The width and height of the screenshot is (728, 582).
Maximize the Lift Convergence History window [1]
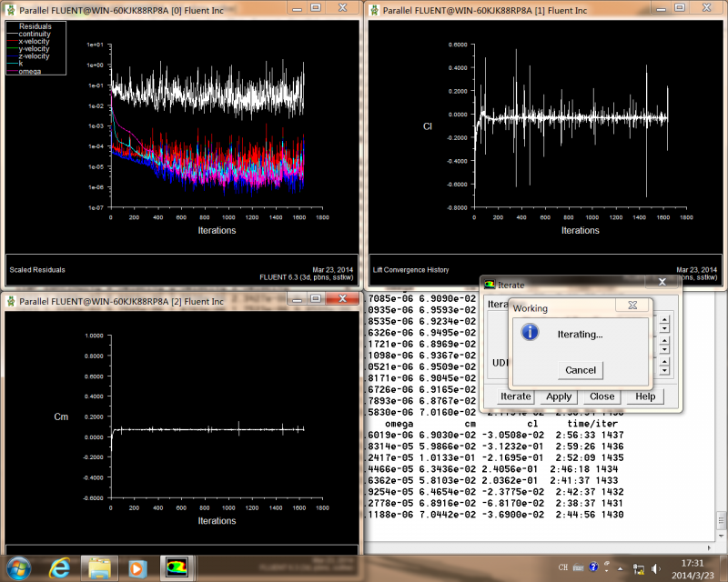679,7
